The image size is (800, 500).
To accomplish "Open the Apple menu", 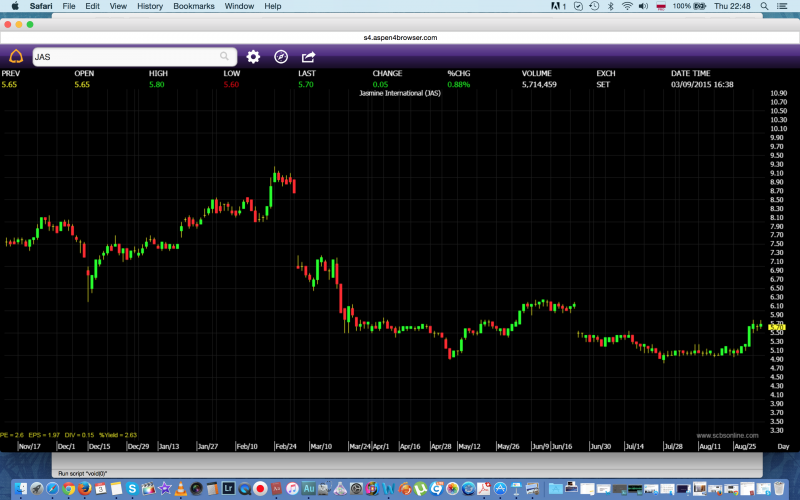I will point(14,6).
